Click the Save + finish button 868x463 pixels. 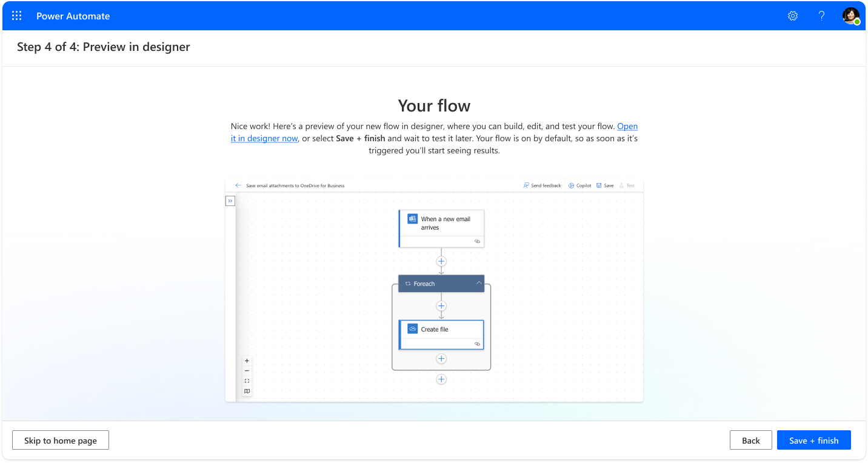coord(814,441)
